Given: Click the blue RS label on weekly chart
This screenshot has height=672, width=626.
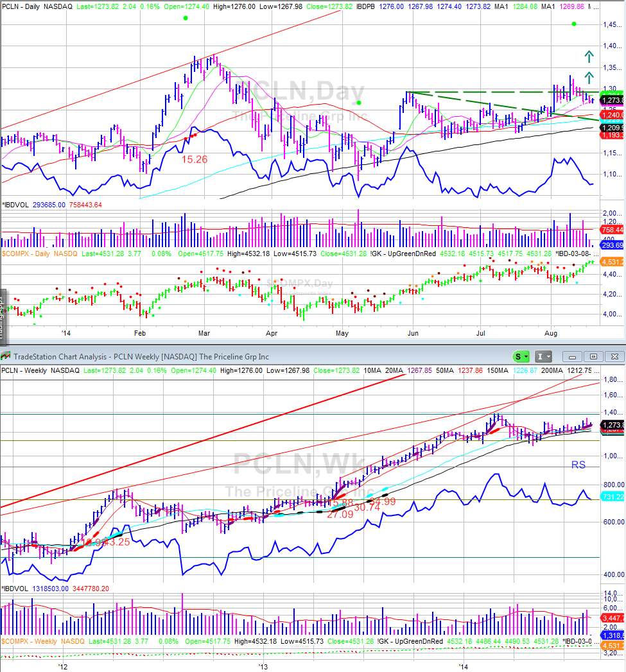Looking at the screenshot, I should coord(578,465).
